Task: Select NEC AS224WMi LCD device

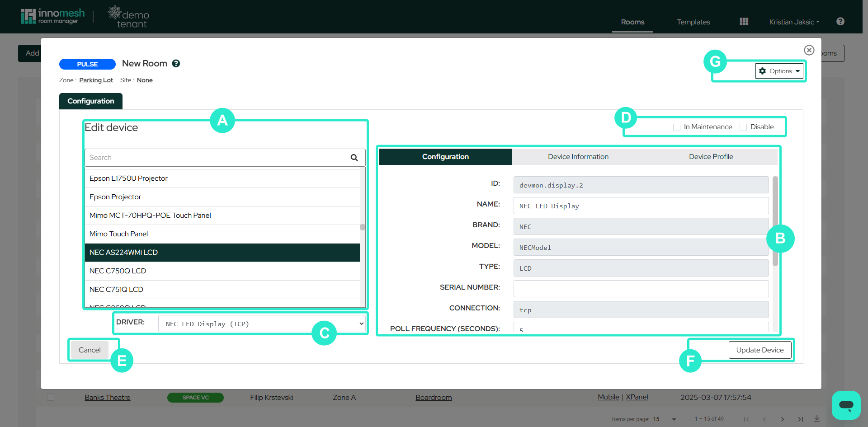Action: pyautogui.click(x=222, y=253)
